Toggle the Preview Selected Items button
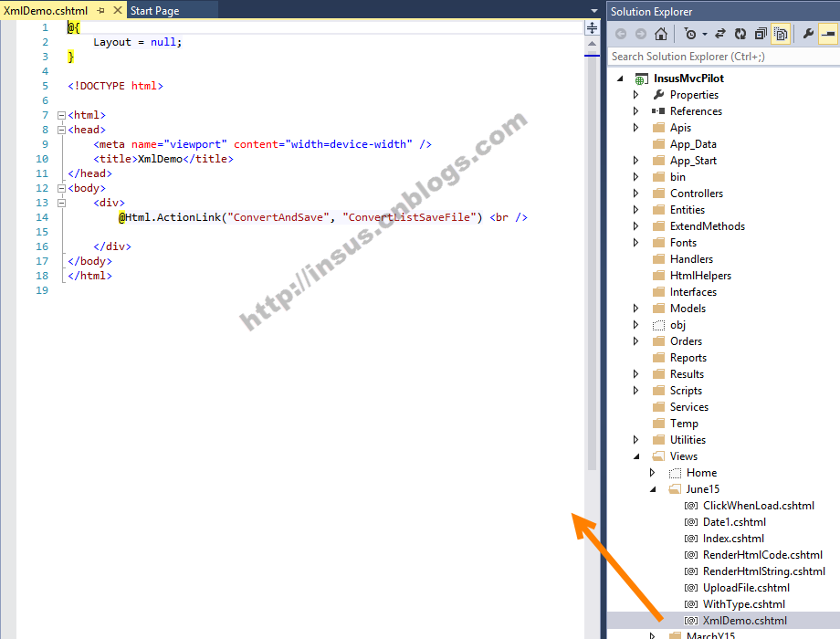The width and height of the screenshot is (840, 639). tap(828, 34)
